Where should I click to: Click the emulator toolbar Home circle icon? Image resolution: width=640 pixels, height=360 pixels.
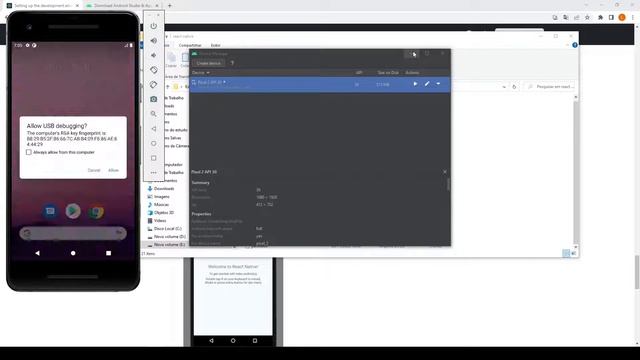[x=153, y=143]
